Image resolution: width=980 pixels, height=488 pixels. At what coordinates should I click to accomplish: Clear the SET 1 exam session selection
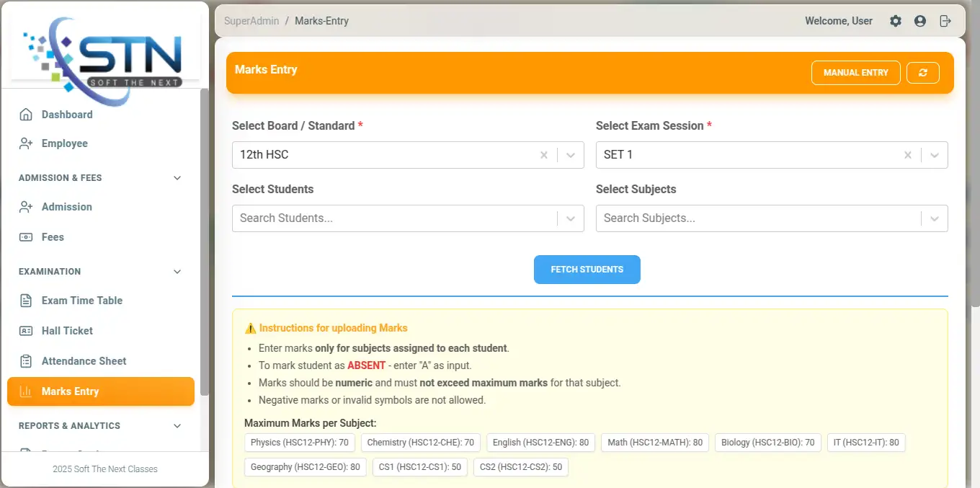[908, 155]
